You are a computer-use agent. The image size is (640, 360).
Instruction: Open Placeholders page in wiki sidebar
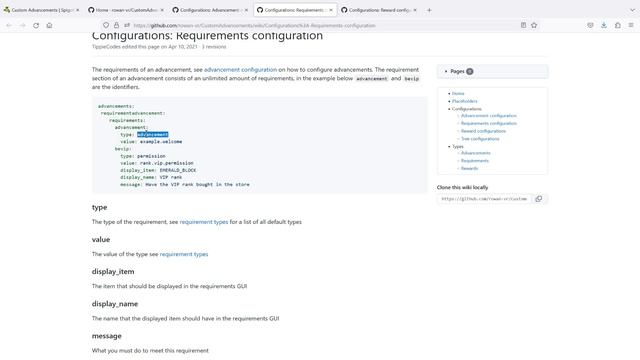coord(464,101)
